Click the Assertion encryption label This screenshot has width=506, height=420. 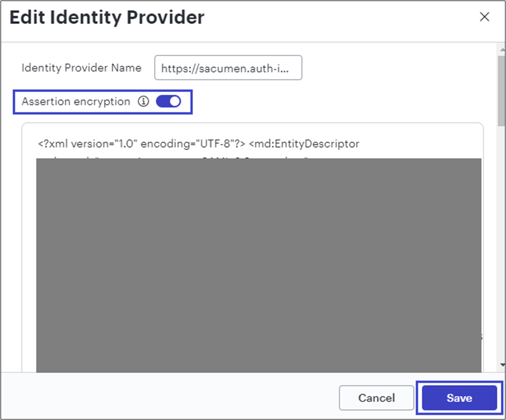click(76, 102)
